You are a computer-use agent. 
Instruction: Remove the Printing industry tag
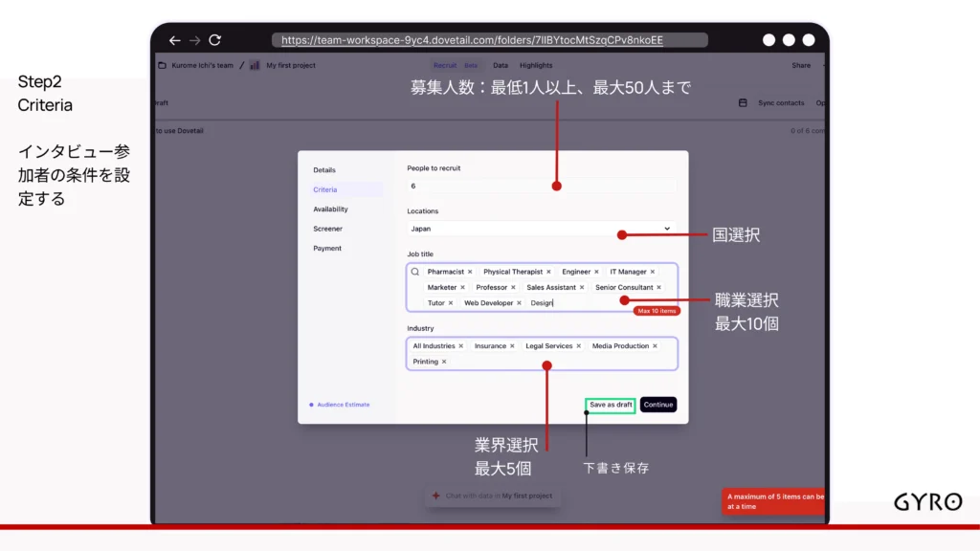[x=444, y=362]
